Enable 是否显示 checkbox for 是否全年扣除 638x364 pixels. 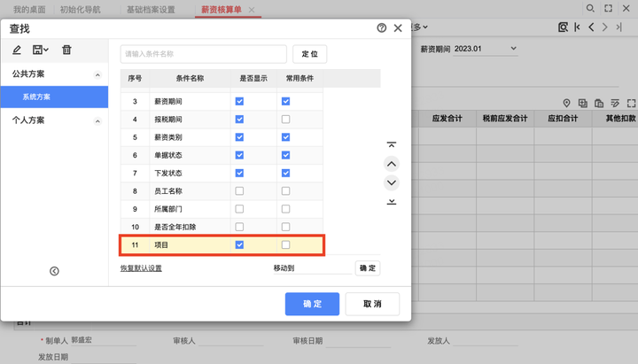pyautogui.click(x=239, y=227)
